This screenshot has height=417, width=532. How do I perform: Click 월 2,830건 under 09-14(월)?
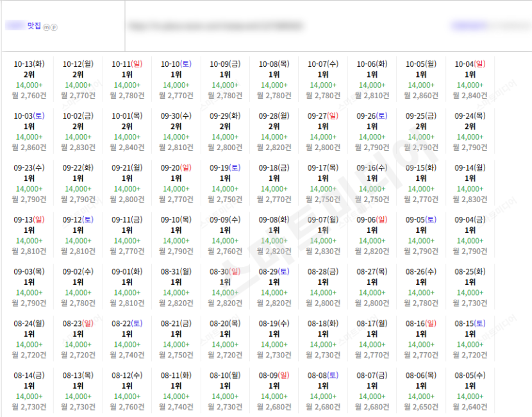[470, 200]
